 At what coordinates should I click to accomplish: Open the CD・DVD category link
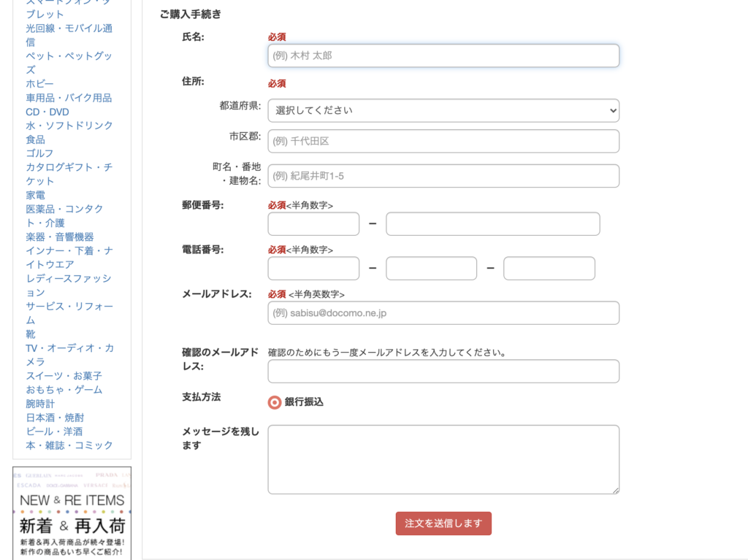point(47,112)
